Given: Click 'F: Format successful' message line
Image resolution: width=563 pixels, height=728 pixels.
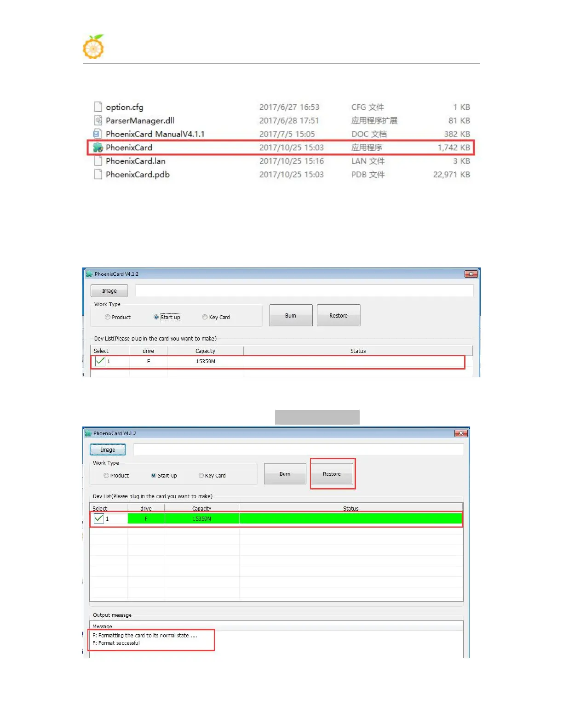Looking at the screenshot, I should [x=116, y=643].
